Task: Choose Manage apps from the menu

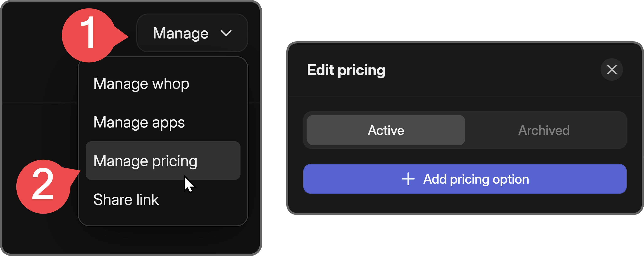Action: point(139,122)
